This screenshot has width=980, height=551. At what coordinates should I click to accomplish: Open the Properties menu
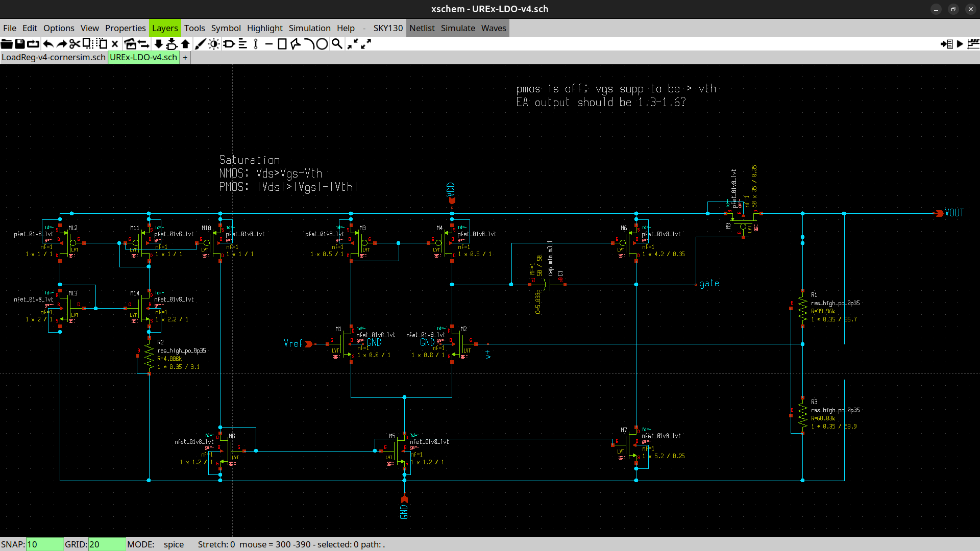click(125, 28)
